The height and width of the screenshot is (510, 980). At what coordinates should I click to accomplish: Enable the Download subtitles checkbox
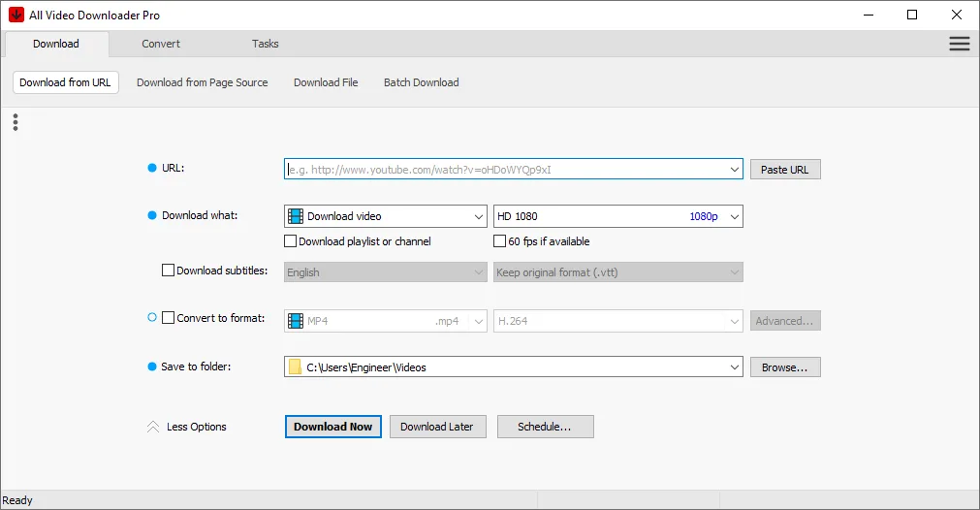tap(169, 271)
